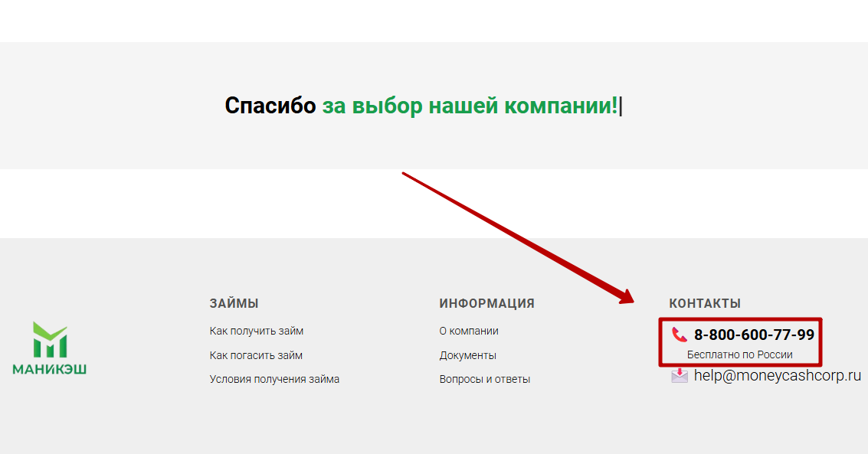Go to the 'О компании' page
Image resolution: width=868 pixels, height=454 pixels.
(469, 332)
